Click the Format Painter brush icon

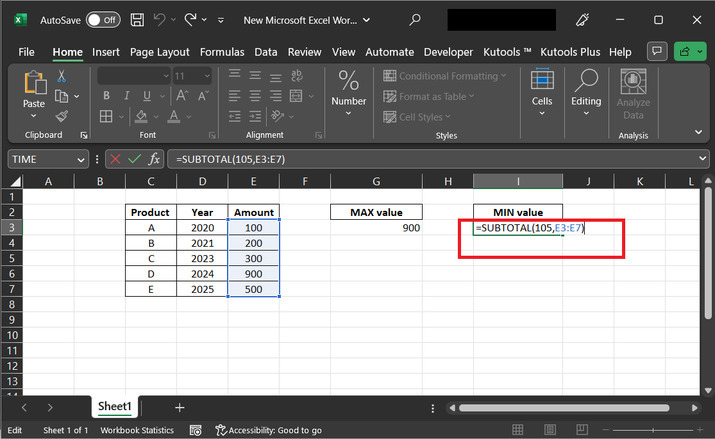pos(62,116)
